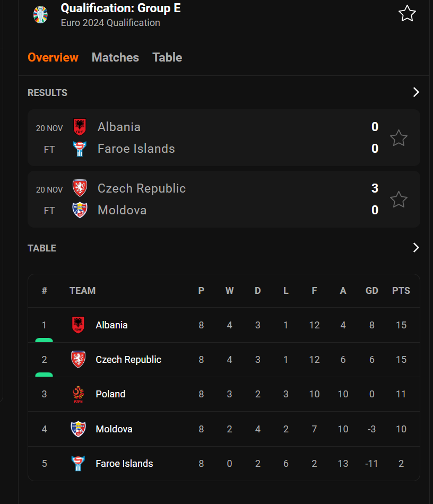Select the Overview tab
The image size is (433, 504).
pos(53,57)
